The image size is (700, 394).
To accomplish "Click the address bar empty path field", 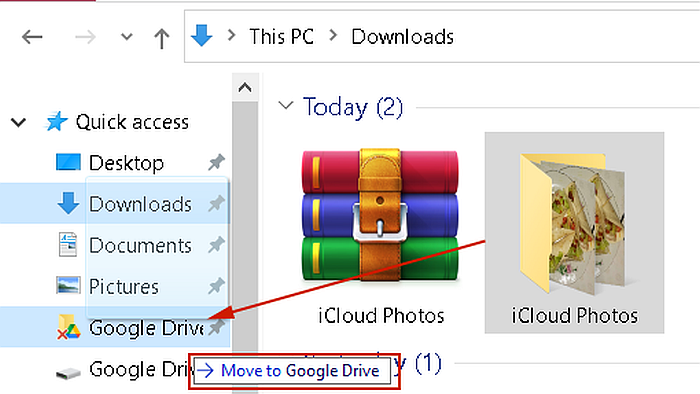I will [576, 37].
